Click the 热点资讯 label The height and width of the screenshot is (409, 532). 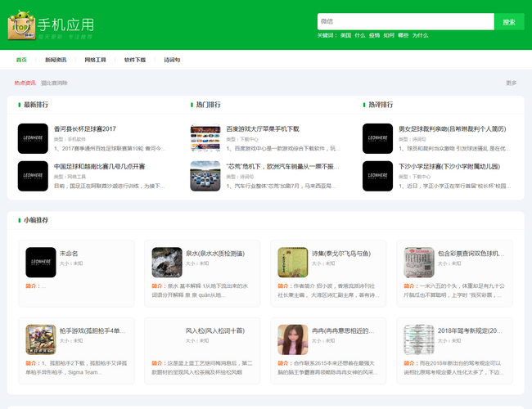pos(25,83)
